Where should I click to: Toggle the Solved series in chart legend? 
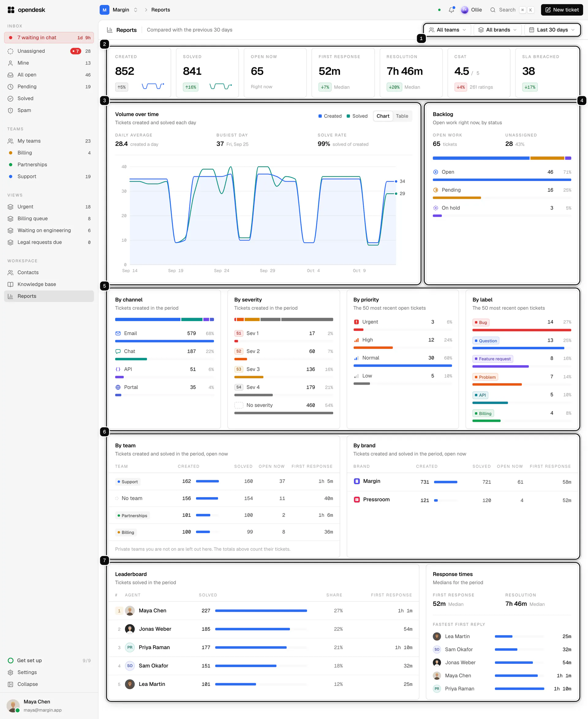click(x=357, y=116)
